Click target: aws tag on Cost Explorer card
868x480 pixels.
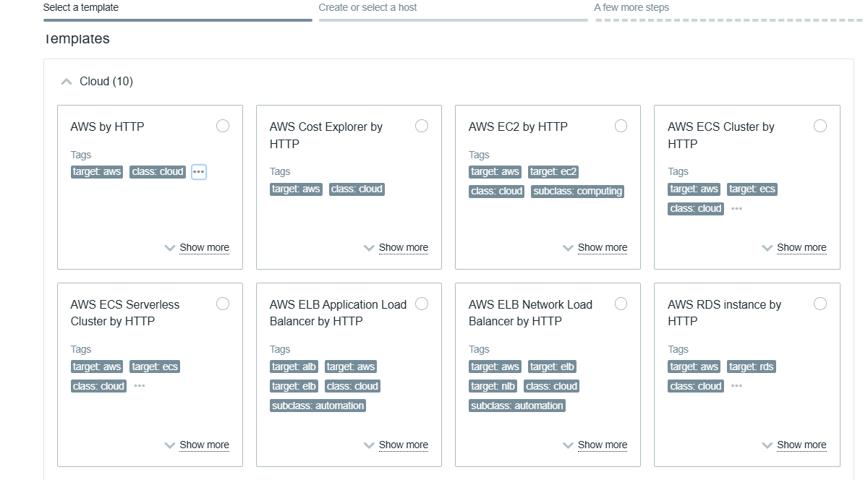pos(297,189)
